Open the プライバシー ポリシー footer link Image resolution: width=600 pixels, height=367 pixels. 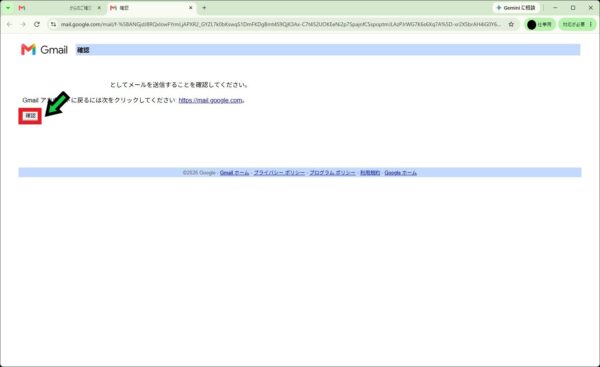(x=279, y=173)
